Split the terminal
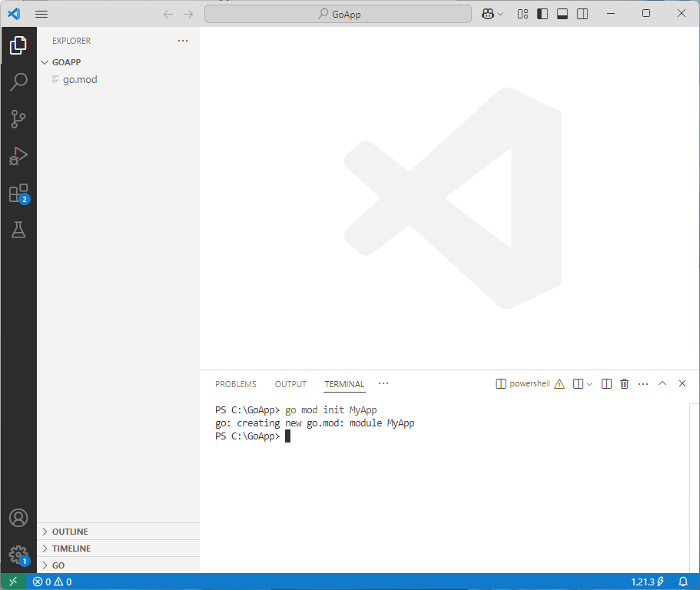 (x=606, y=384)
